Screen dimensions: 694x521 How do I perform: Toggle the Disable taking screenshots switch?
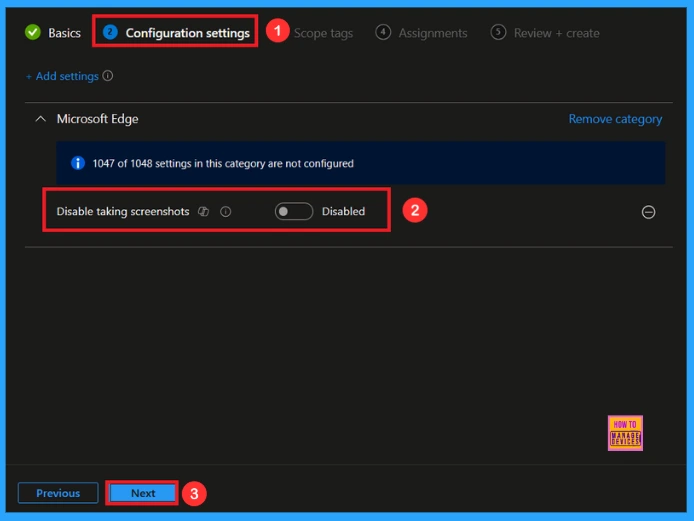coord(293,211)
